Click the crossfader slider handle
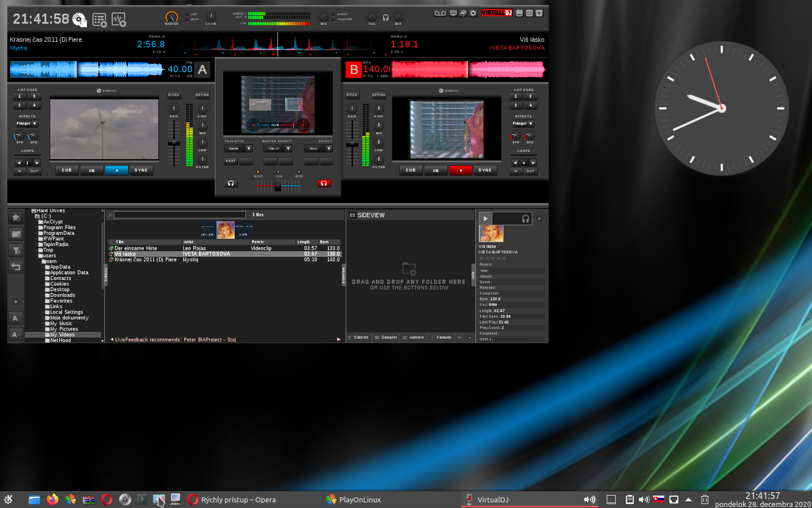Image resolution: width=812 pixels, height=508 pixels. click(x=278, y=186)
